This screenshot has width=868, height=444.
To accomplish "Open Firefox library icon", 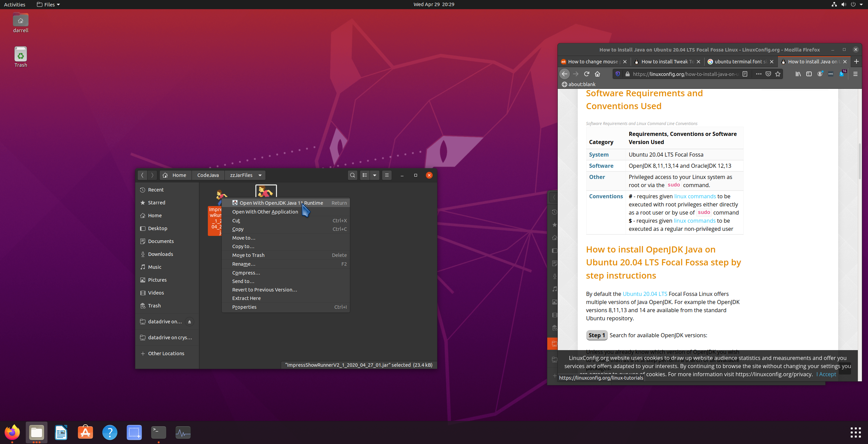I will pos(798,74).
